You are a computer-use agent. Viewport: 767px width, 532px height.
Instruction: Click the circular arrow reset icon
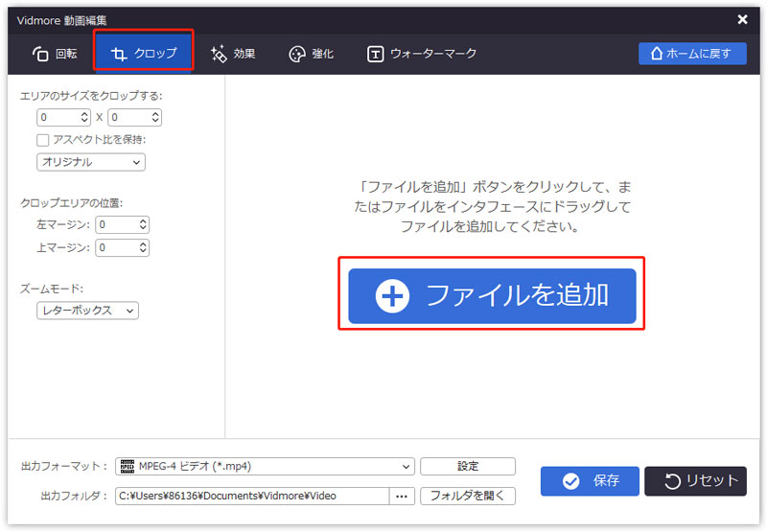673,481
